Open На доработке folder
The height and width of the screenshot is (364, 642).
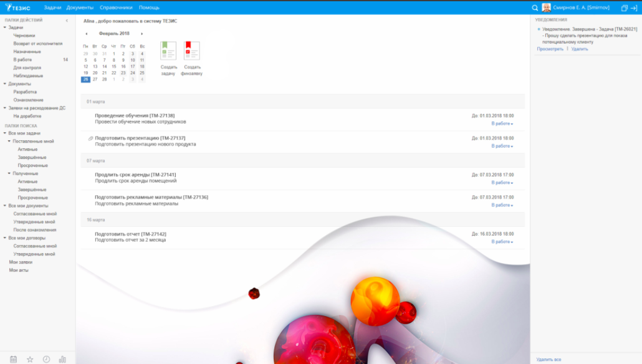tap(27, 117)
